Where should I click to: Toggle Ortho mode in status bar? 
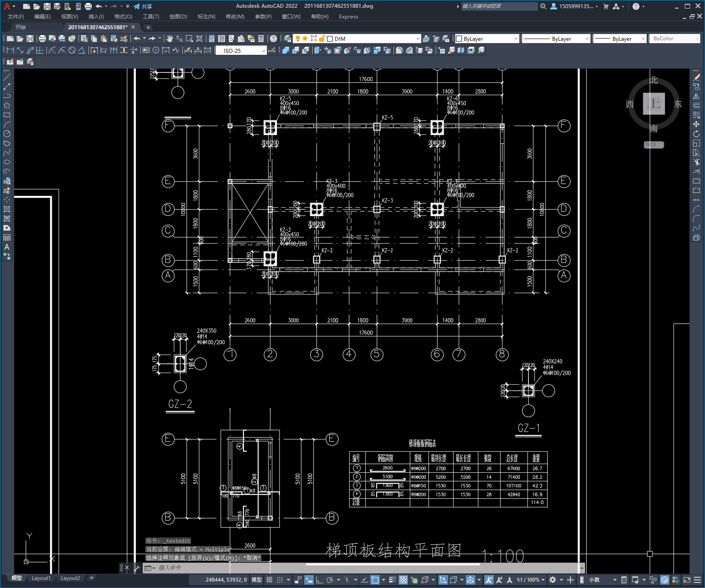coord(319,580)
